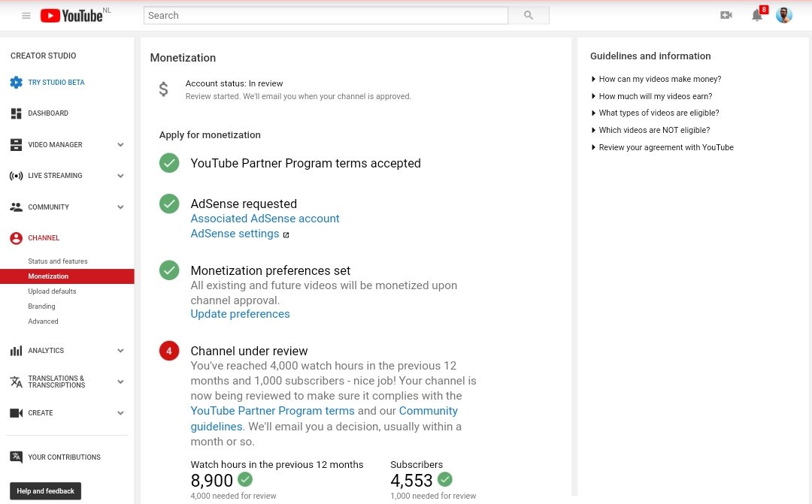Expand 'How can my videos make money?'
This screenshot has height=504, width=812.
[x=656, y=79]
